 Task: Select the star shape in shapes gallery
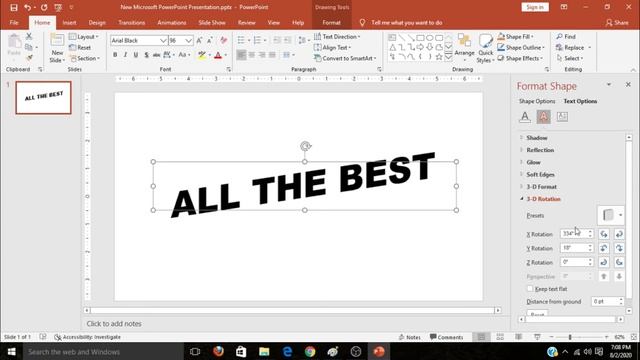(x=439, y=57)
